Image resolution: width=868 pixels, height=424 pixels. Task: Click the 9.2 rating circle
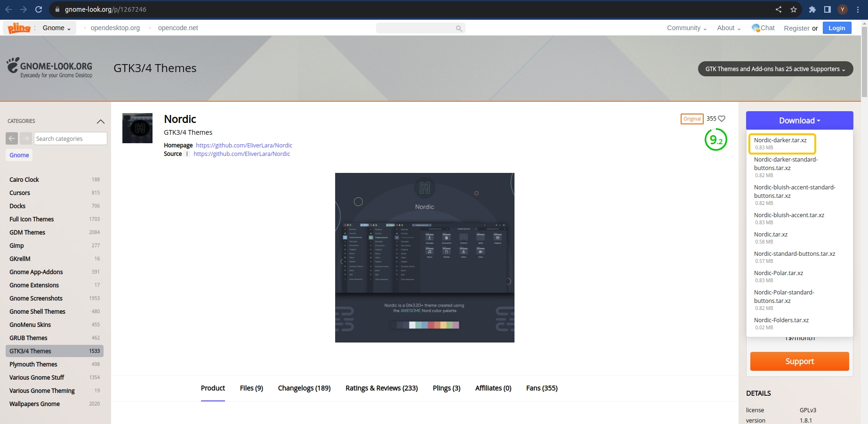tap(716, 139)
